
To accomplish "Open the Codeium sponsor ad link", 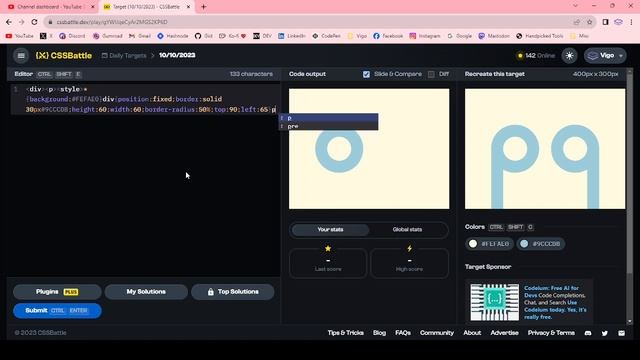I will [529, 302].
